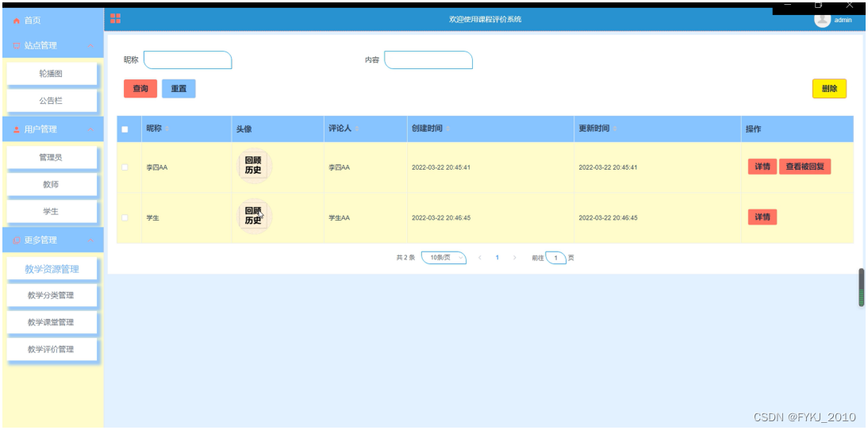The image size is (868, 430).
Task: Click the home icon beside 首页
Action: 17,21
